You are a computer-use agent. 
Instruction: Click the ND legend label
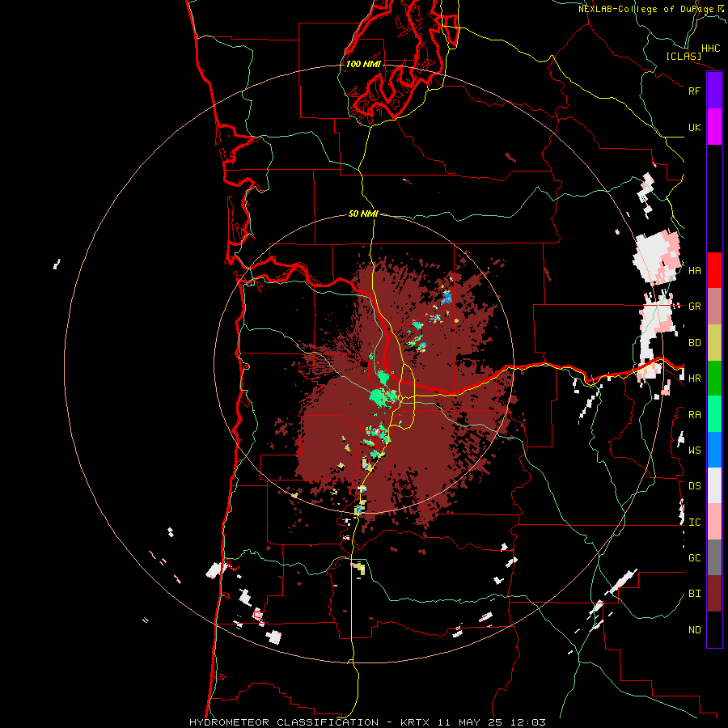tap(694, 630)
